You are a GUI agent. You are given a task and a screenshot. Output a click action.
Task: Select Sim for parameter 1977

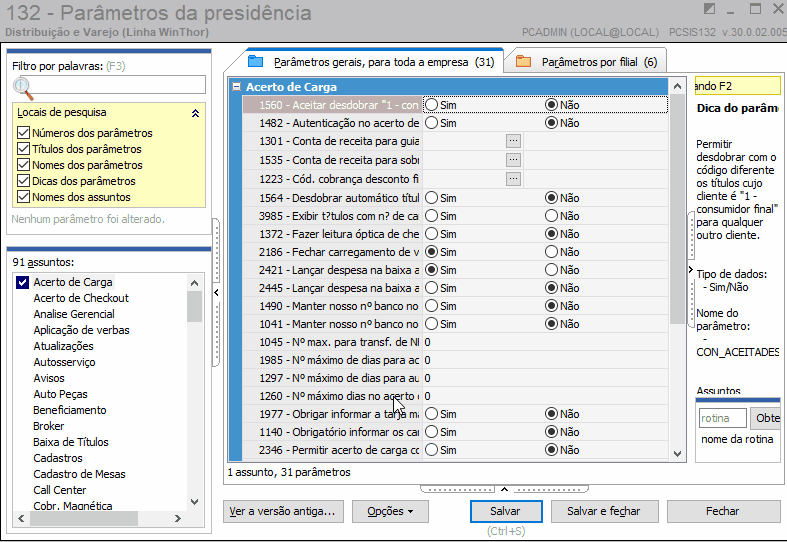pos(431,414)
